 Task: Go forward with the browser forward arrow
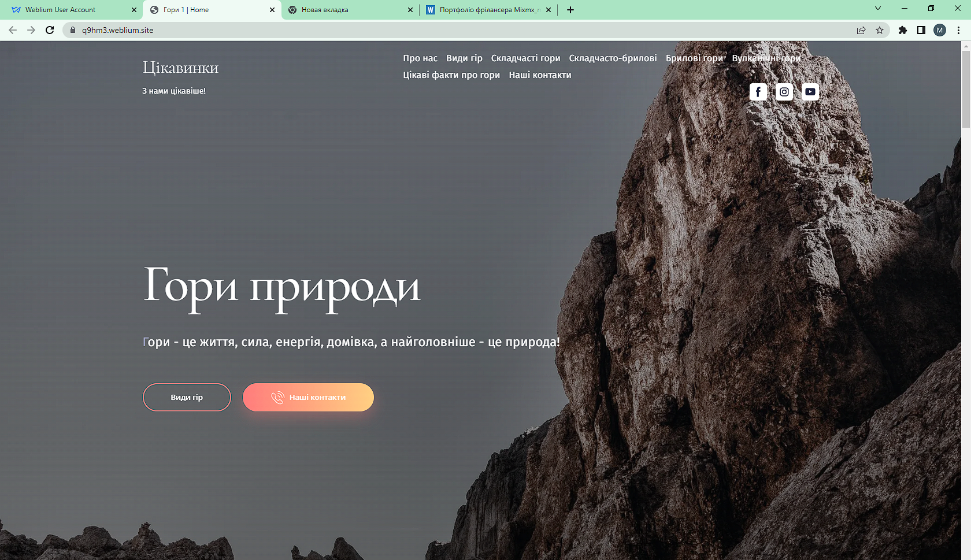coord(31,30)
